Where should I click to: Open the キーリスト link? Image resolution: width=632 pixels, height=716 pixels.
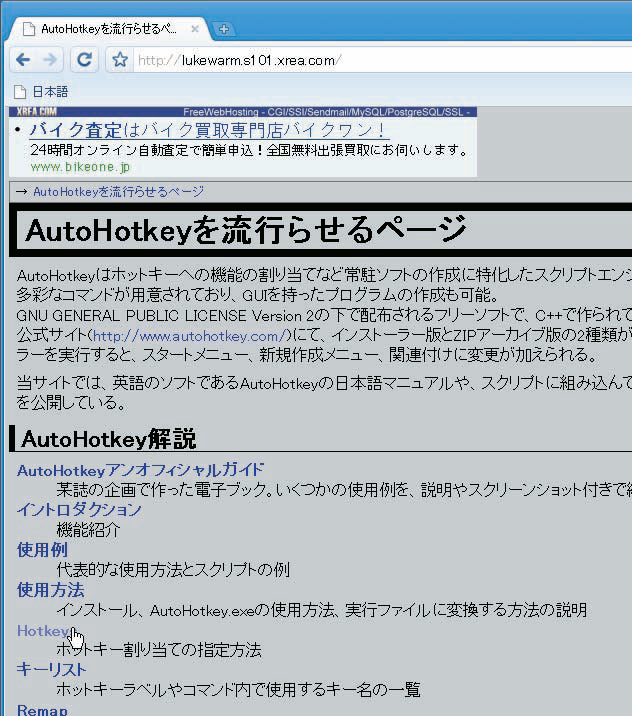51,669
